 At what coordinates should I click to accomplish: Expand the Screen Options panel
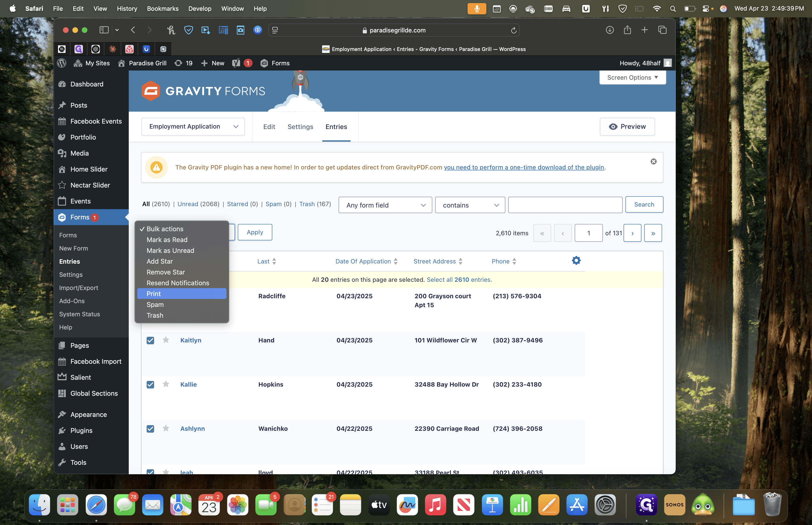(x=632, y=77)
